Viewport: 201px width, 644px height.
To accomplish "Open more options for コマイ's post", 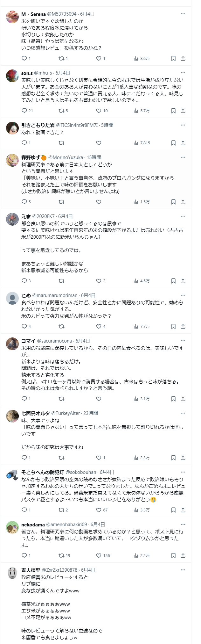I will pyautogui.click(x=183, y=341).
